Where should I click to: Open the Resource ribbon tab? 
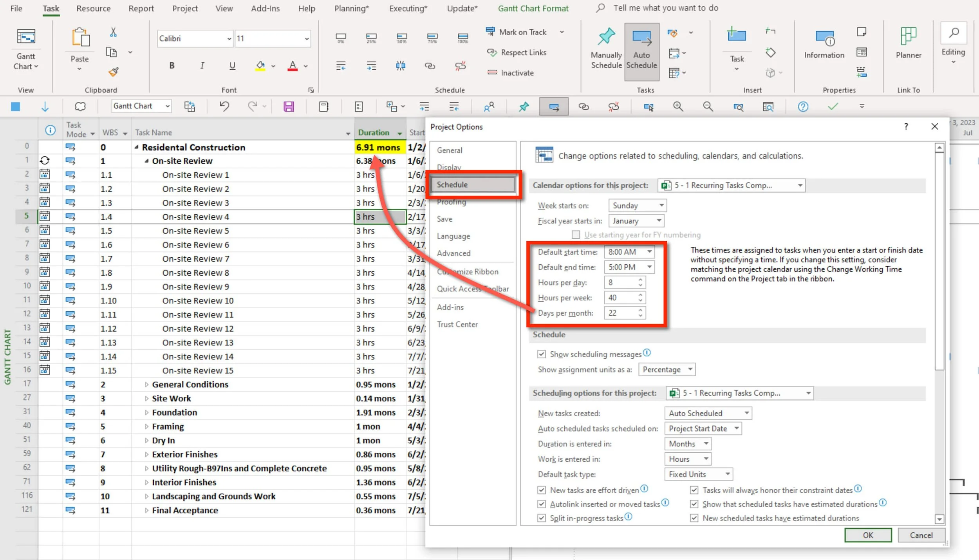93,8
